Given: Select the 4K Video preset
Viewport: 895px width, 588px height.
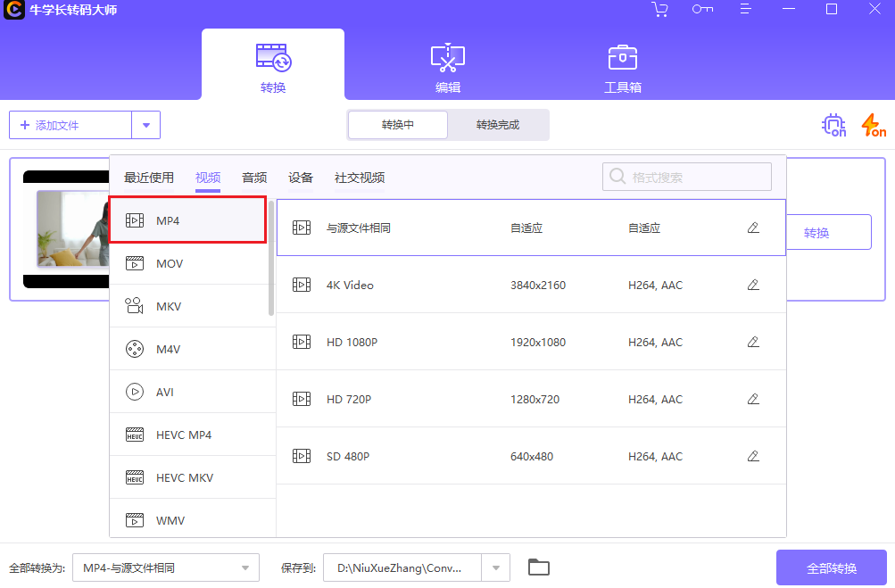Looking at the screenshot, I should point(531,285).
